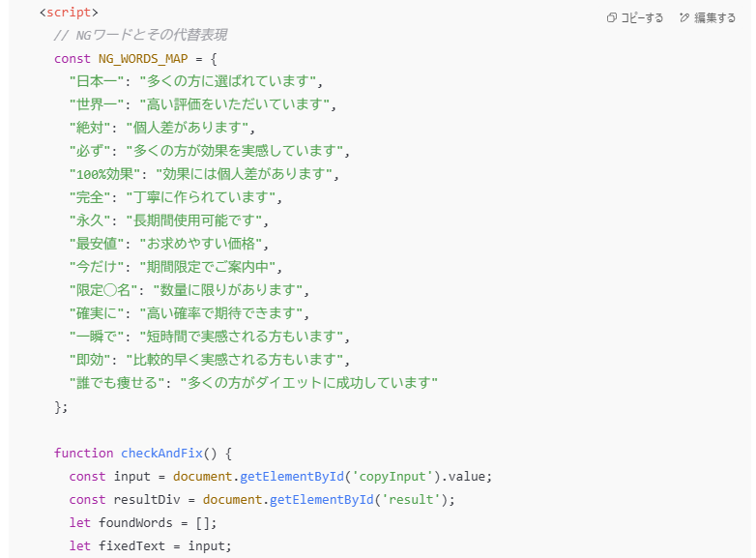Click the "絶対" key string
Image resolution: width=756 pixels, height=558 pixels.
click(x=90, y=128)
